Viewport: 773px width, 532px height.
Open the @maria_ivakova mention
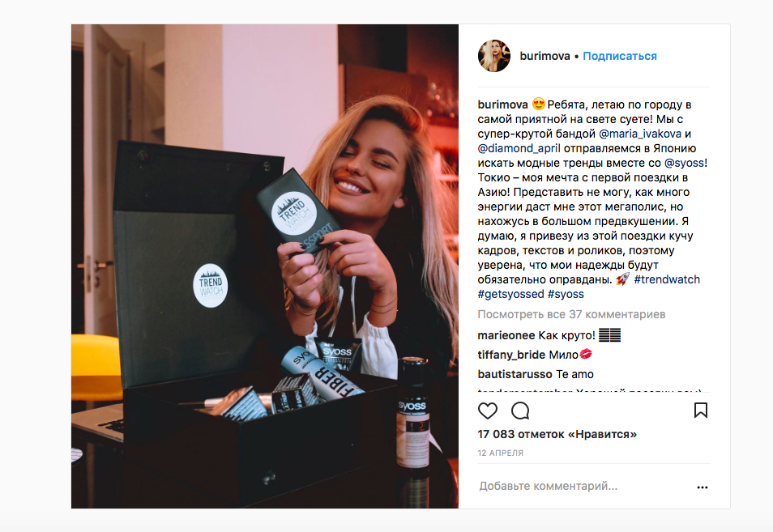(x=640, y=134)
